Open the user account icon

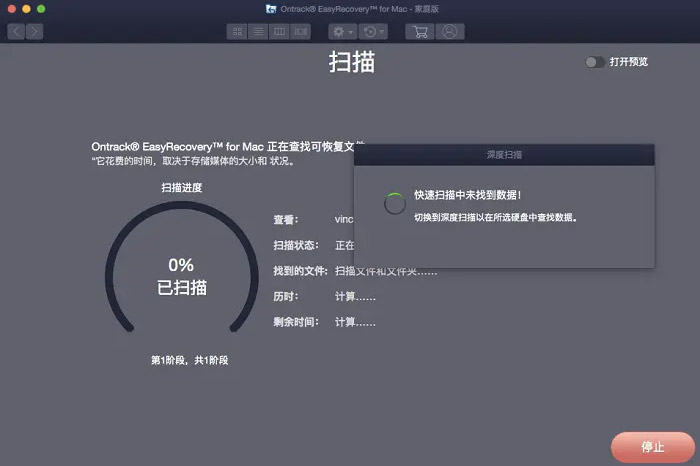(450, 32)
